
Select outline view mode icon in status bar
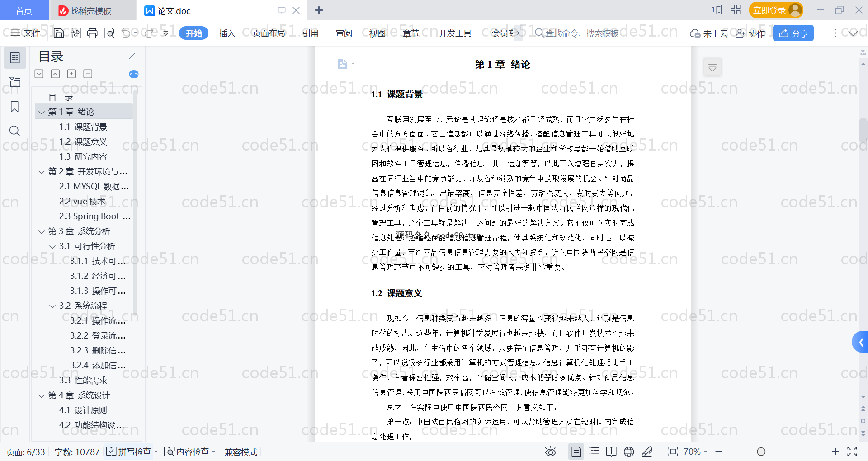tap(594, 452)
